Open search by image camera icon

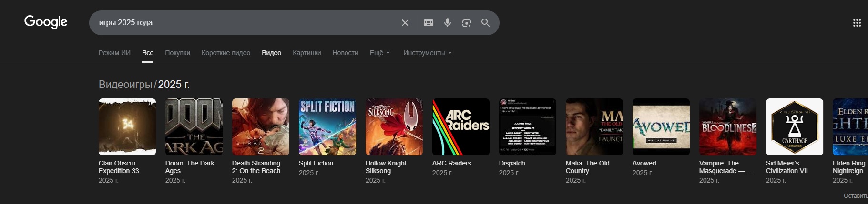point(467,23)
